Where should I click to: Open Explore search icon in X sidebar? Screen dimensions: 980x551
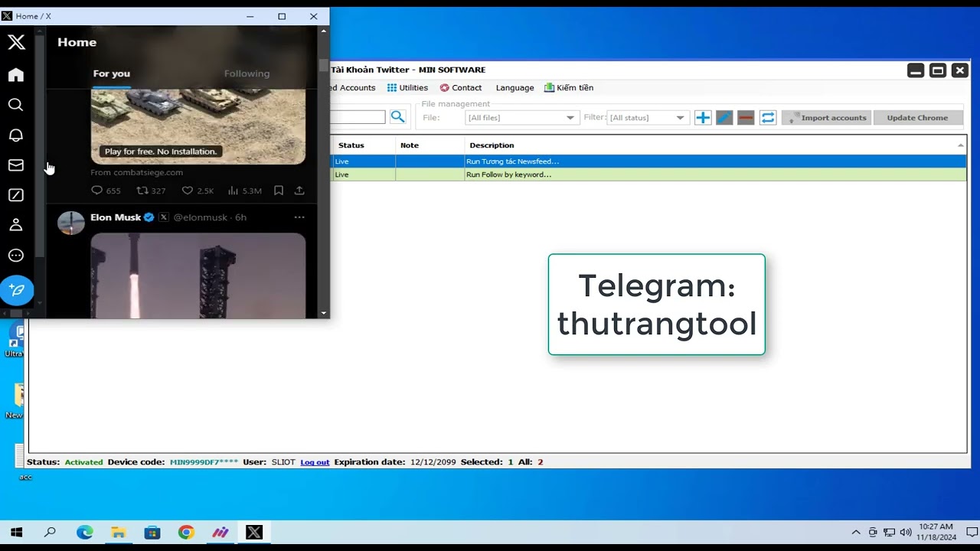(16, 105)
